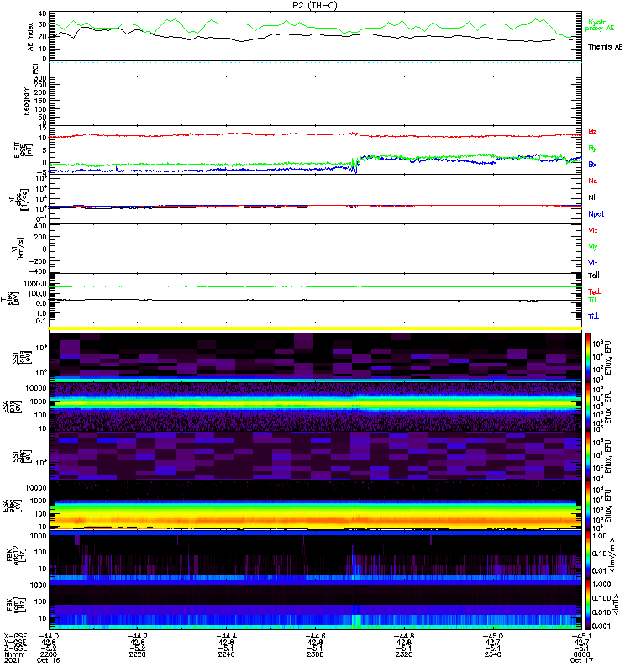Screen dimensions: 630x672
Task: Click the <|mV/m|> color bar
Action: tap(588, 555)
